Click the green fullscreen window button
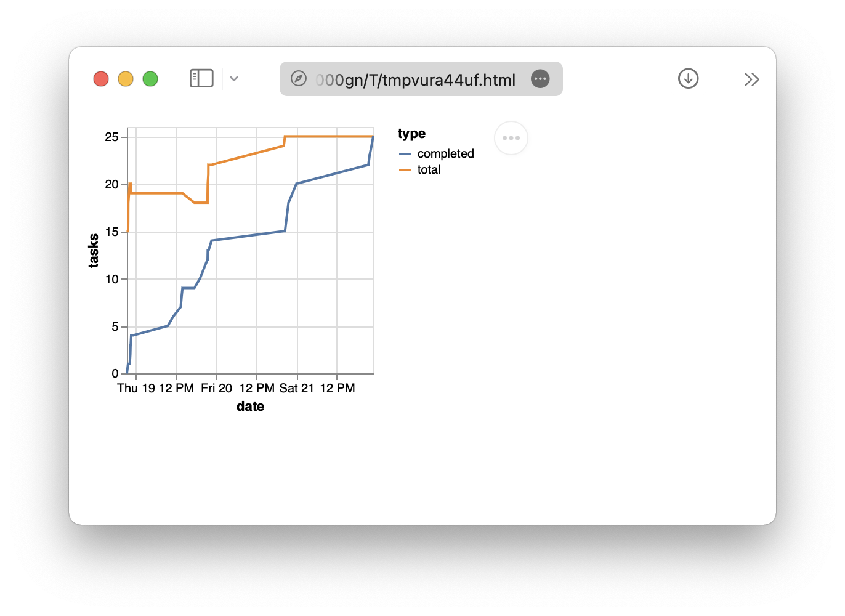The height and width of the screenshot is (616, 845). (x=150, y=79)
